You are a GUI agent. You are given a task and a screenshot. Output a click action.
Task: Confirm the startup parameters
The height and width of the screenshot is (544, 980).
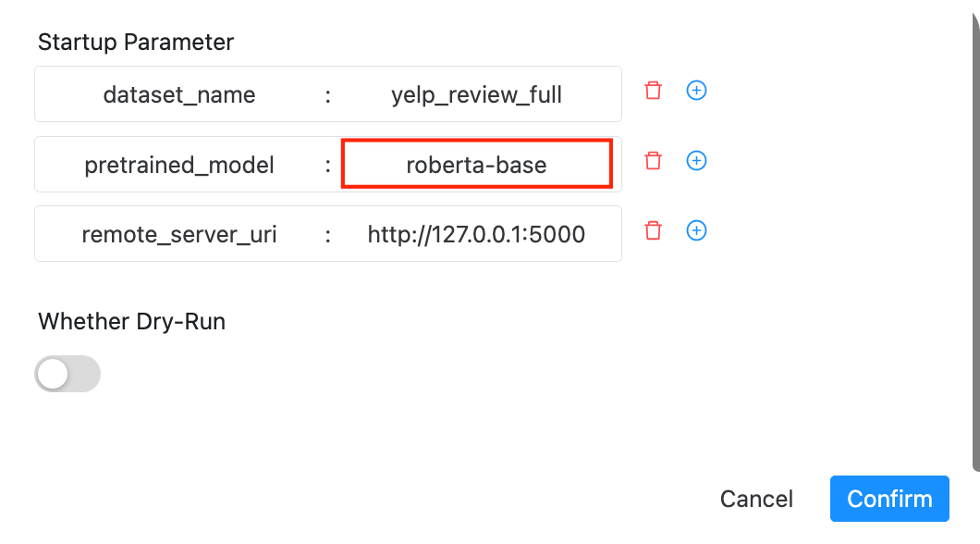point(889,499)
